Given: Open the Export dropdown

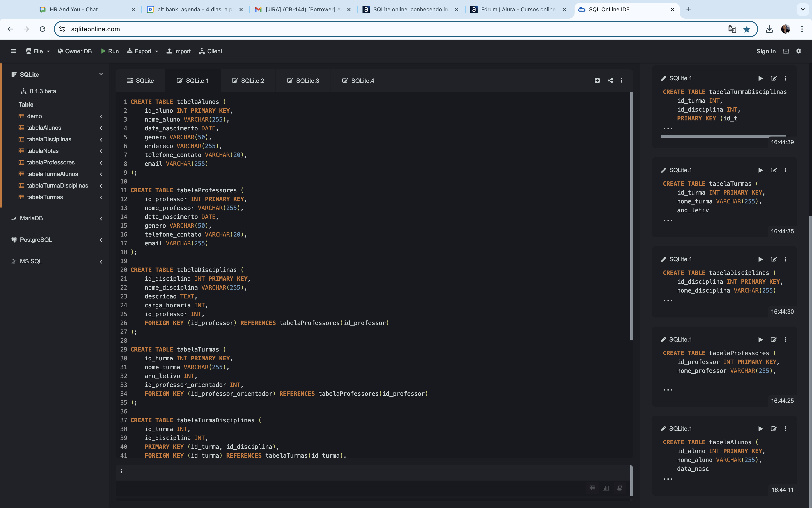Looking at the screenshot, I should tap(143, 51).
